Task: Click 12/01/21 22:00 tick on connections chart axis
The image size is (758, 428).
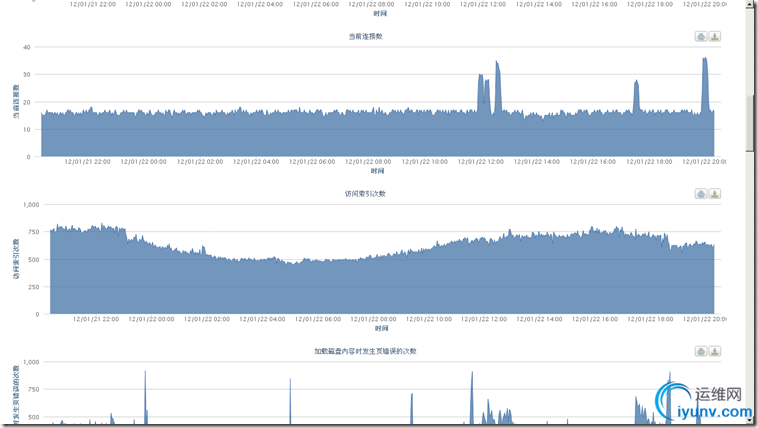Action: [x=87, y=162]
